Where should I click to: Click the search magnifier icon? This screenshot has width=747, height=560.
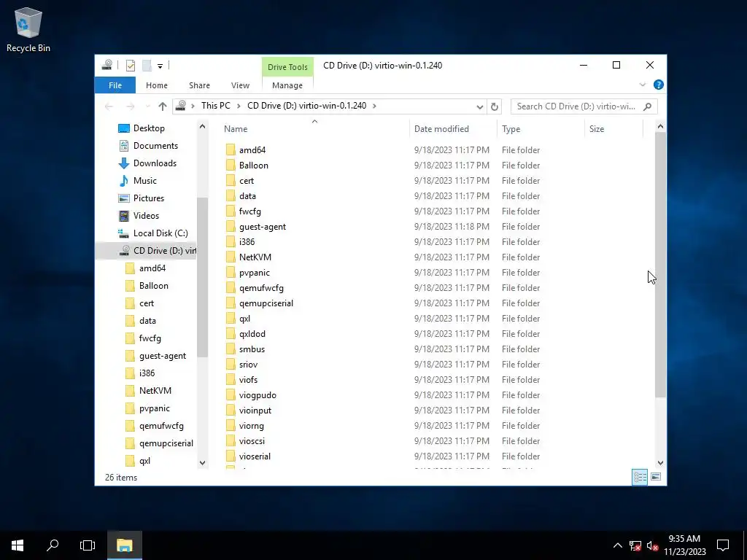pyautogui.click(x=648, y=106)
